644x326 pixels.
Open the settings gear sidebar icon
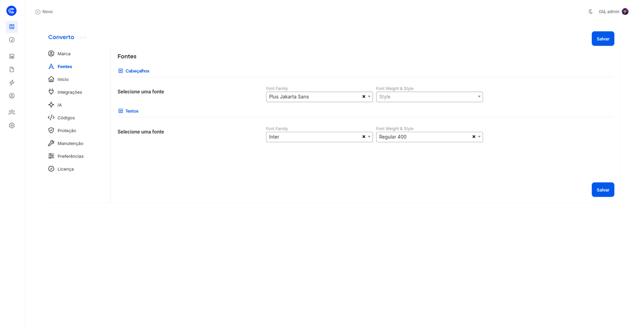click(x=12, y=126)
